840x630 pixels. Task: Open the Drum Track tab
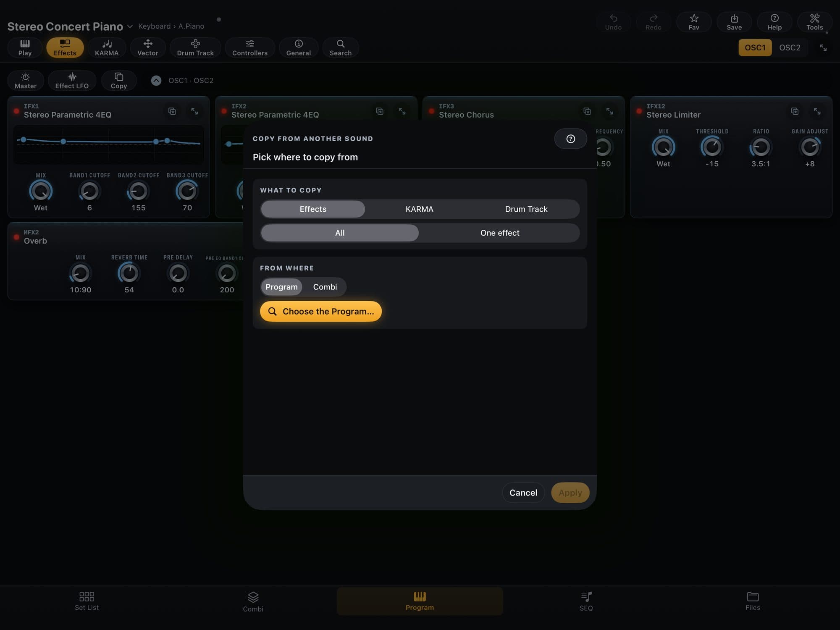195,47
